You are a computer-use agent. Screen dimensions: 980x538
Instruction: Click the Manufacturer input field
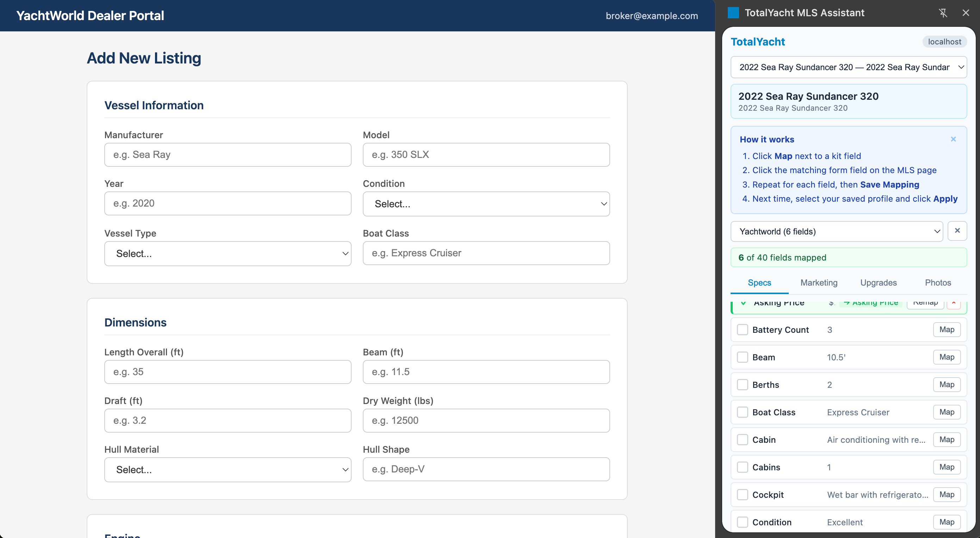(228, 154)
